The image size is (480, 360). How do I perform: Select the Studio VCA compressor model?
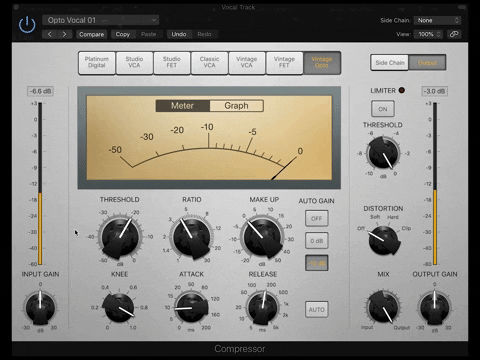[134, 62]
